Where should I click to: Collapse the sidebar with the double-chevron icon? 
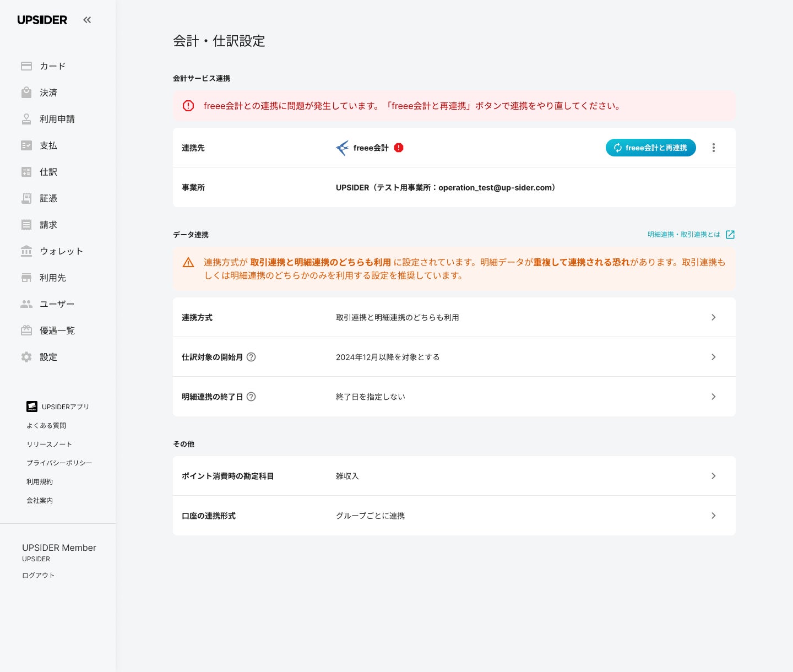coord(87,20)
